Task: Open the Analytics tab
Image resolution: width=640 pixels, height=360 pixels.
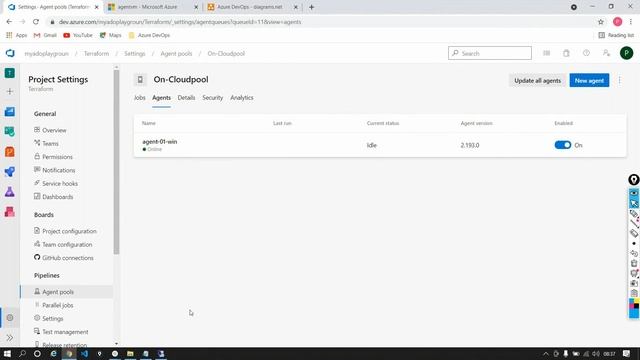Action: tap(242, 98)
